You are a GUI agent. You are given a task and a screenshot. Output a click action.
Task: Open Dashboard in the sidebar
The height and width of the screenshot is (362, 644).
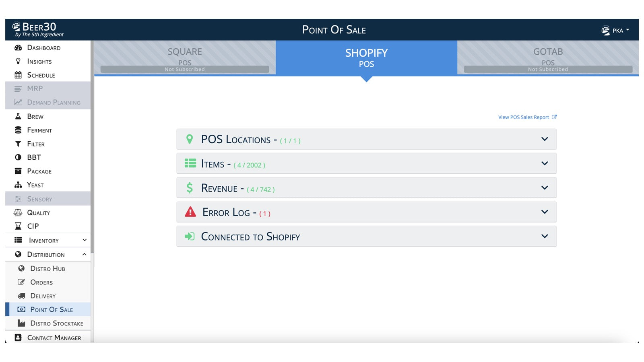(x=48, y=47)
